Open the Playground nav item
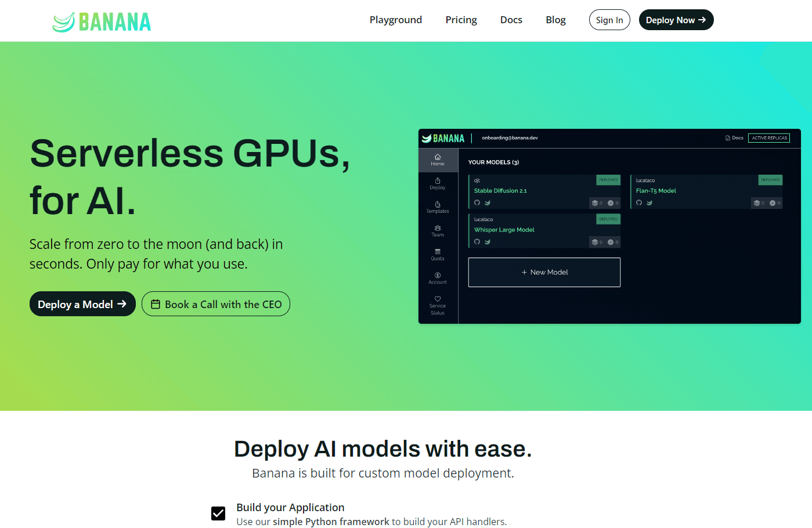Viewport: 812px width, 528px height. click(396, 20)
